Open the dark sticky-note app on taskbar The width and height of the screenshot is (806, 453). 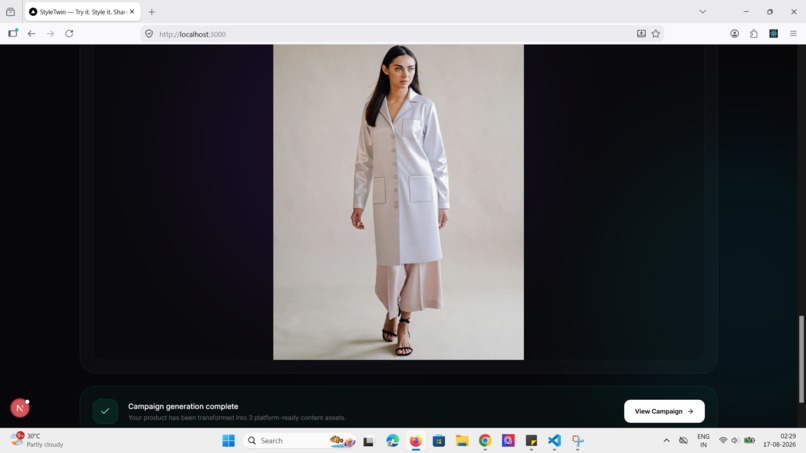(531, 441)
